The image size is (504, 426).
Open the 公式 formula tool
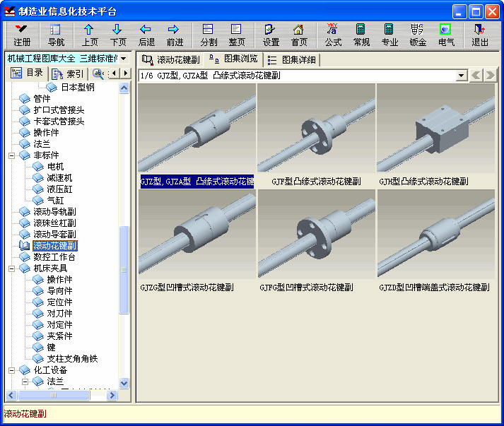click(x=333, y=35)
